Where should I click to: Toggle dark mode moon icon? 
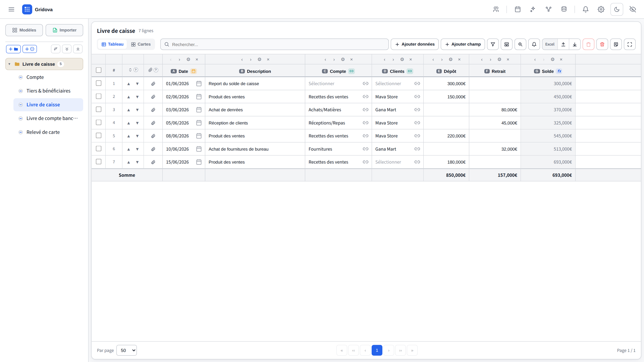[616, 9]
